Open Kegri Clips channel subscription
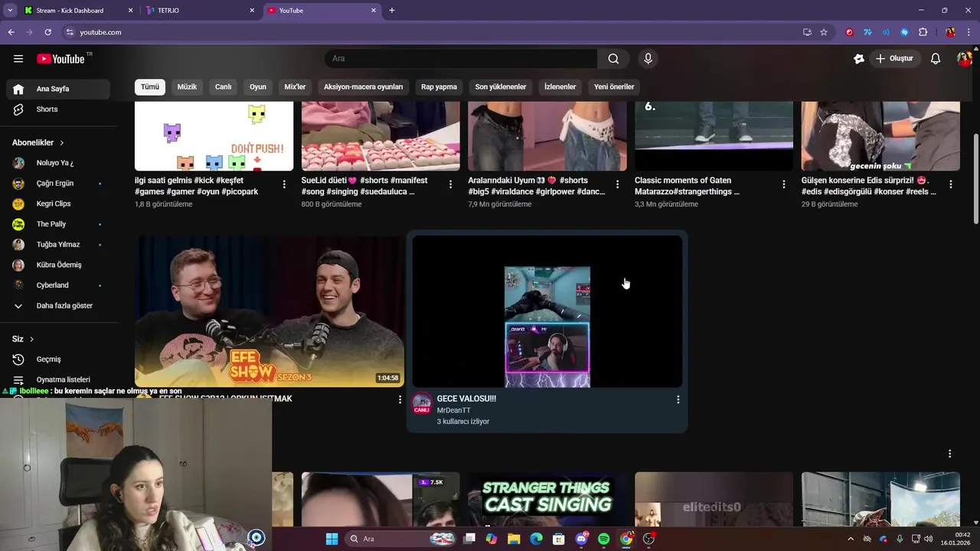 point(58,204)
